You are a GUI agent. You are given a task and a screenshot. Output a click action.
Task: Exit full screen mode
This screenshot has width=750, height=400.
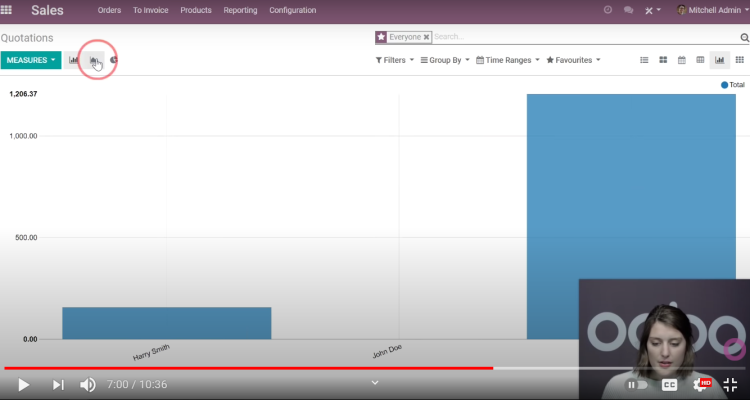pos(730,384)
